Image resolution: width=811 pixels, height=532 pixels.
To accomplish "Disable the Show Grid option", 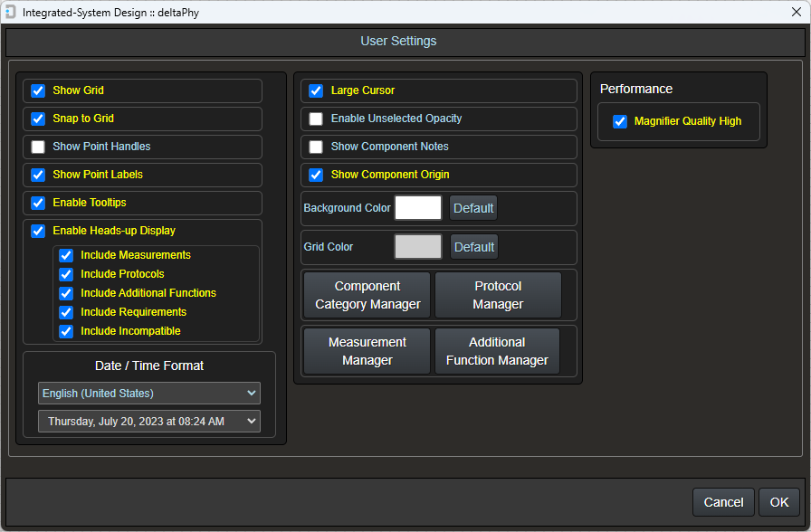I will click(x=37, y=90).
